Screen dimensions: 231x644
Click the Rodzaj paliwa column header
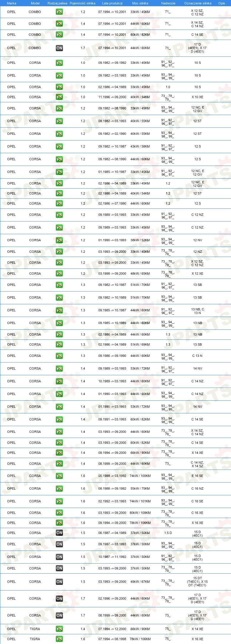[x=57, y=3]
